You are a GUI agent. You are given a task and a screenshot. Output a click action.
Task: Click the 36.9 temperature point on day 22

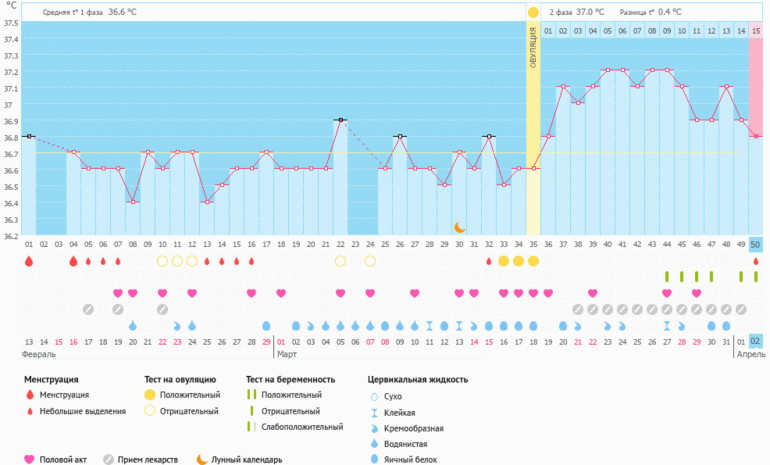(341, 120)
